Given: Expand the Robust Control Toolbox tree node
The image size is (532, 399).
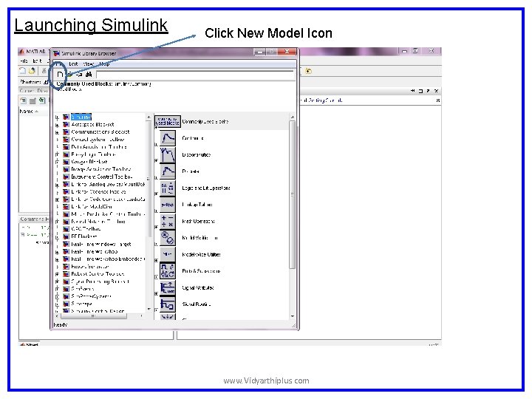Looking at the screenshot, I should coord(57,274).
